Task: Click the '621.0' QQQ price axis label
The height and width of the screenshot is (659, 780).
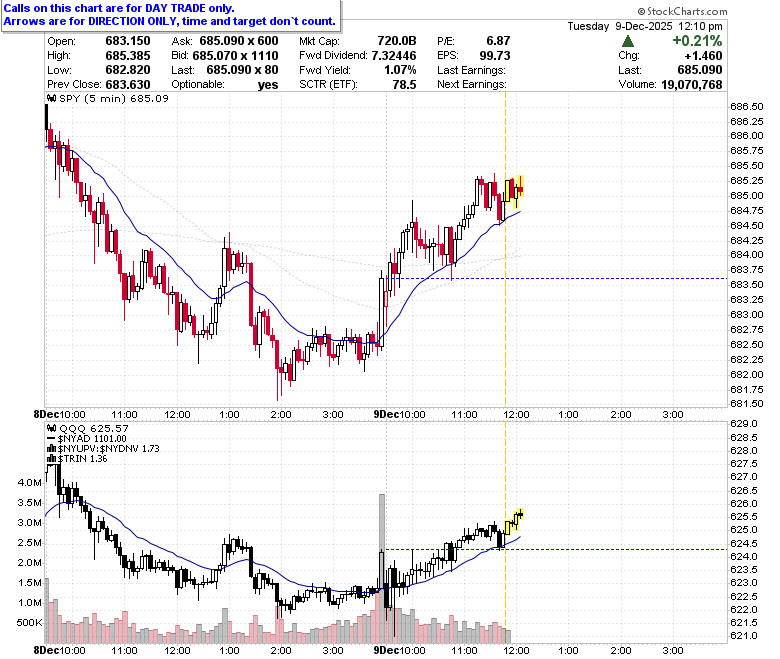Action: coord(744,636)
